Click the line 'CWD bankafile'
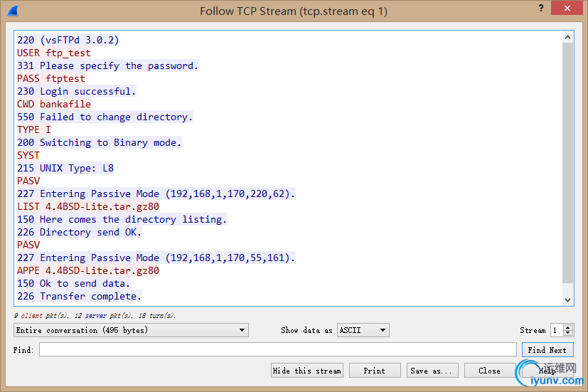 point(53,104)
